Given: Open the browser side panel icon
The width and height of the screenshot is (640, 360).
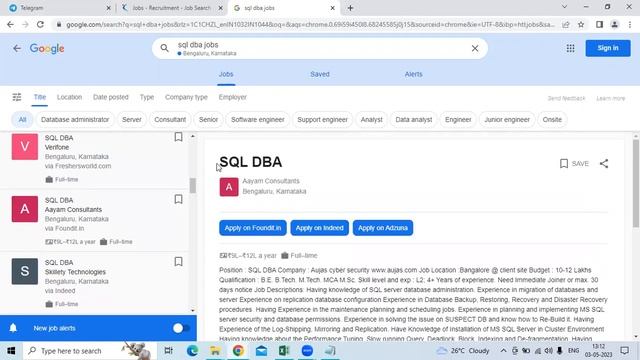Looking at the screenshot, I should tap(599, 24).
